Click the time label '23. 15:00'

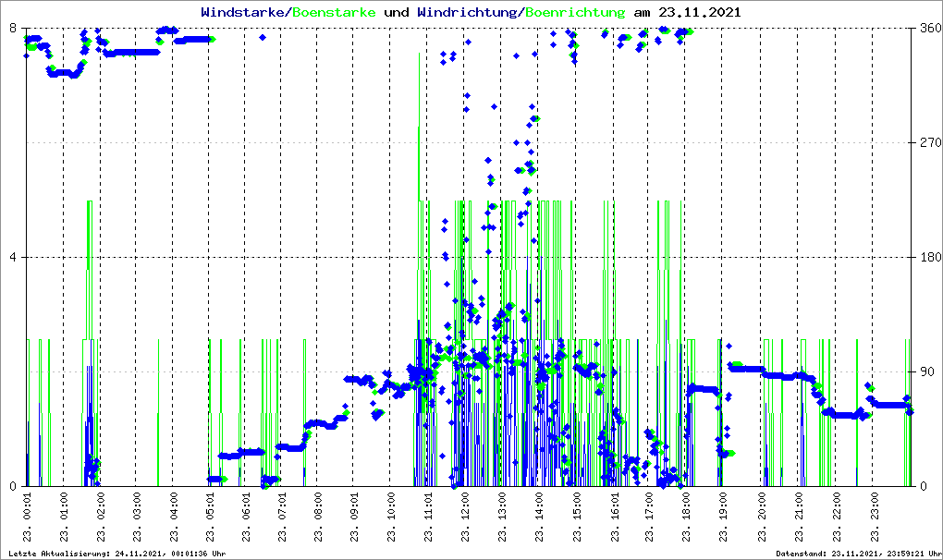tap(577, 517)
